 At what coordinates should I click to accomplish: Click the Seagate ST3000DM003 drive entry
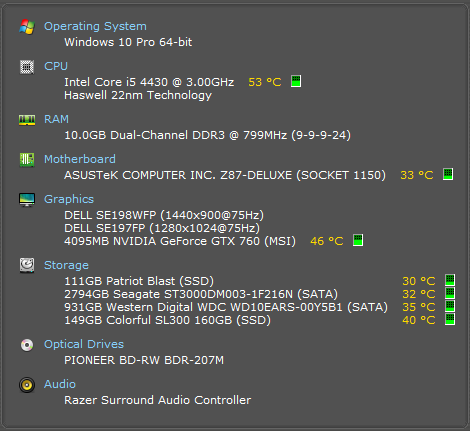[201, 294]
